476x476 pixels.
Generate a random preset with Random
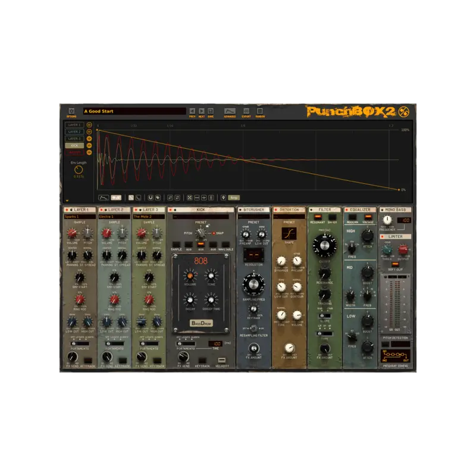260,111
